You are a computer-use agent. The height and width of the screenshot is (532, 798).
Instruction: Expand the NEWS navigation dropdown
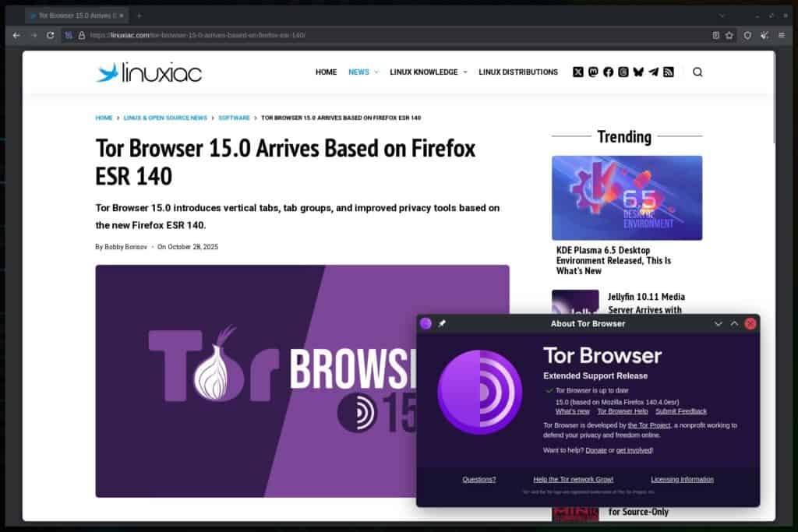[x=362, y=72]
